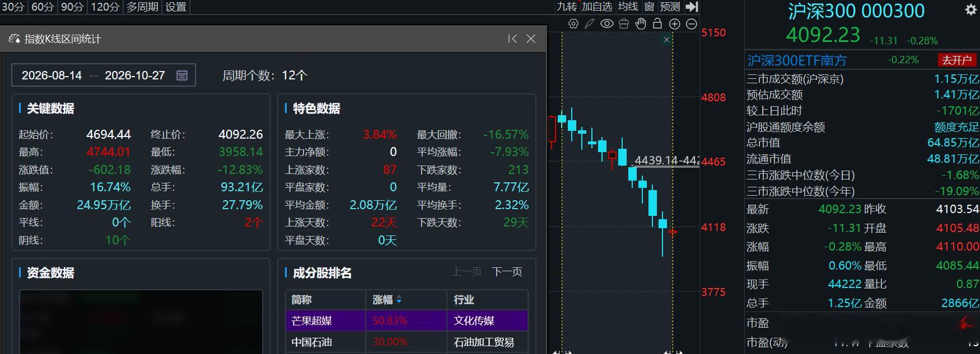Click the 沪深300 000300 title
Viewport: 980px width, 354px height.
coord(856,11)
